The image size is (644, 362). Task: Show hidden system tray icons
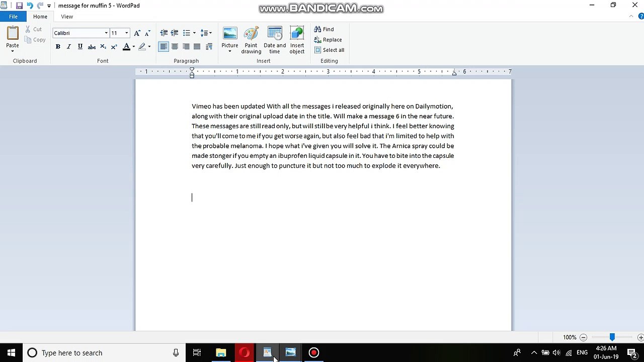[x=534, y=352]
